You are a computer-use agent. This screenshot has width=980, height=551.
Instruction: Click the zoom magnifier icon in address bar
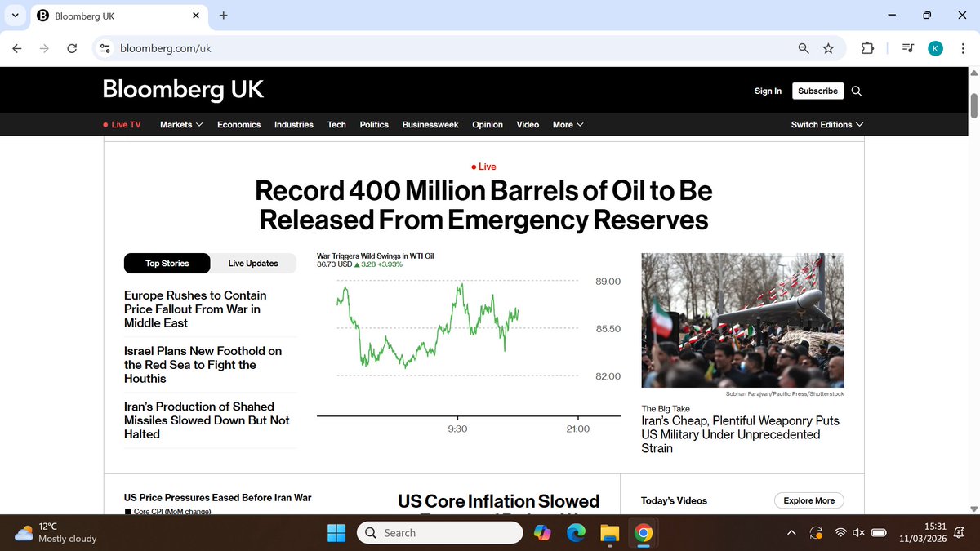(804, 49)
